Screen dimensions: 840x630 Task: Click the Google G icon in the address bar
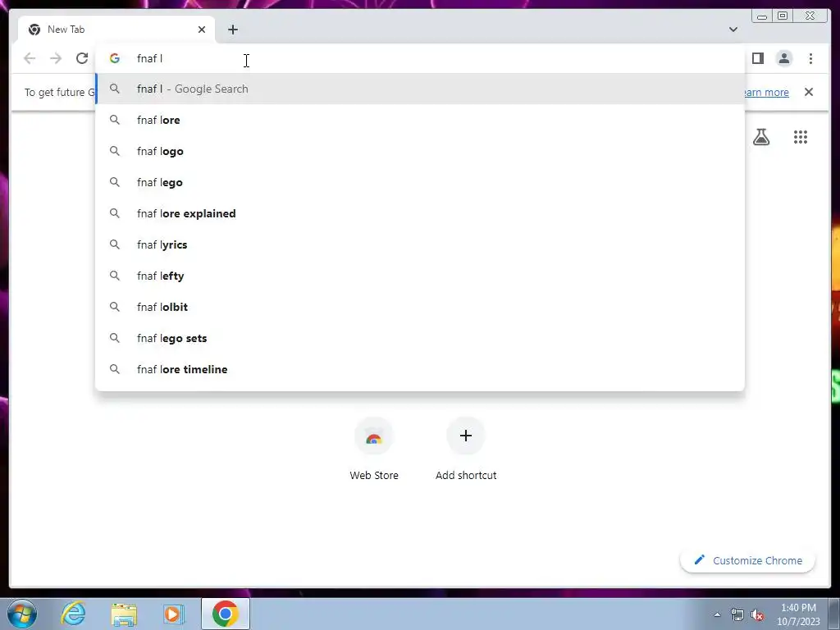tap(115, 58)
